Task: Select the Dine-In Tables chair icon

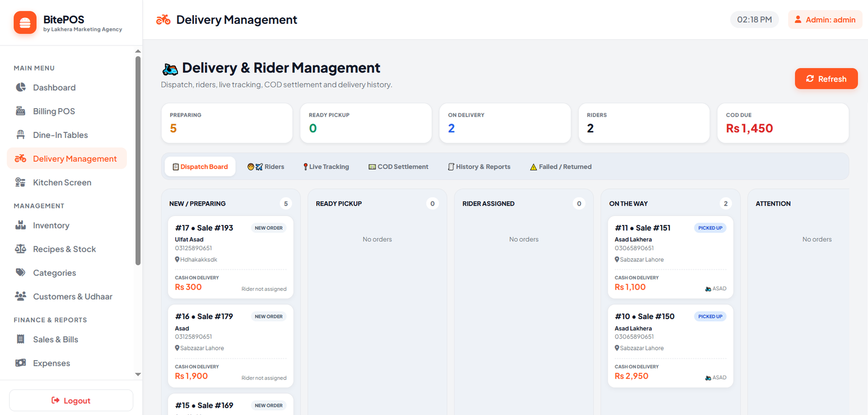Action: click(21, 135)
